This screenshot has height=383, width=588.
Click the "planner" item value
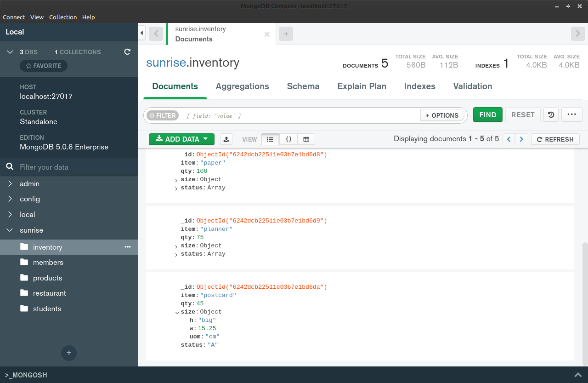(x=216, y=229)
